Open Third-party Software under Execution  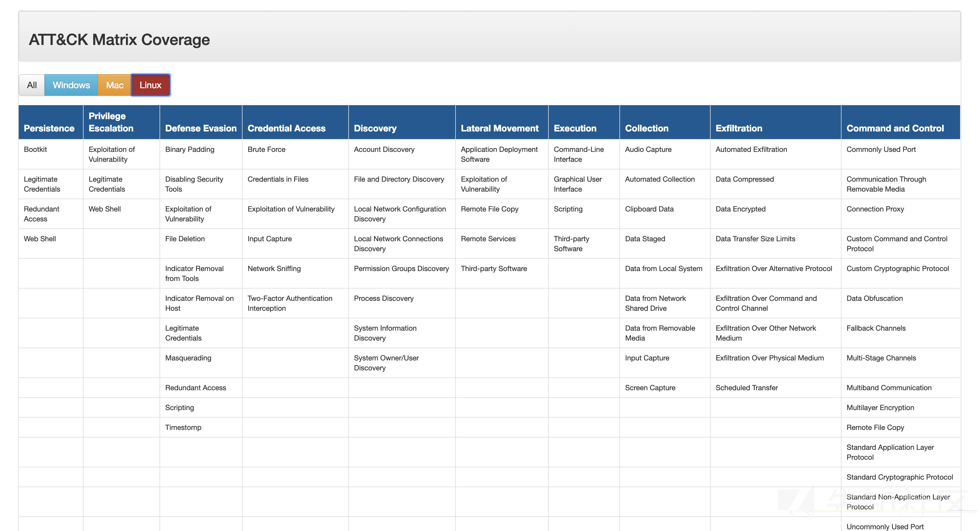572,244
